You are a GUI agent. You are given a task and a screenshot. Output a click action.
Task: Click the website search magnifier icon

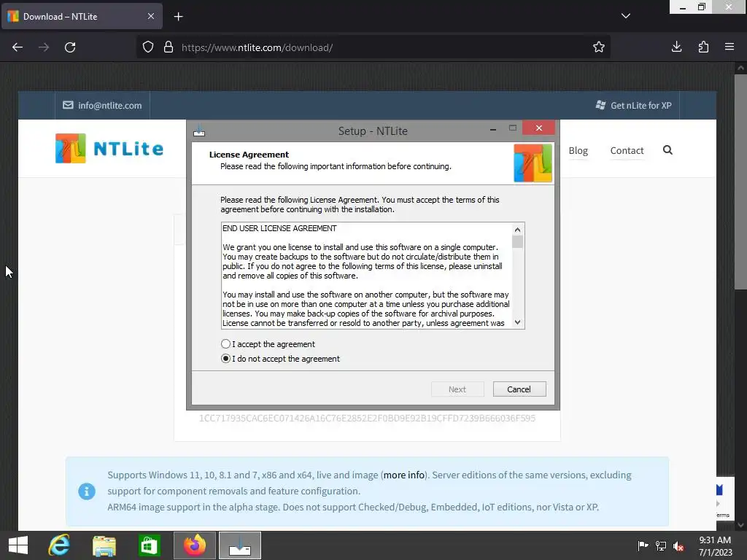[668, 150]
